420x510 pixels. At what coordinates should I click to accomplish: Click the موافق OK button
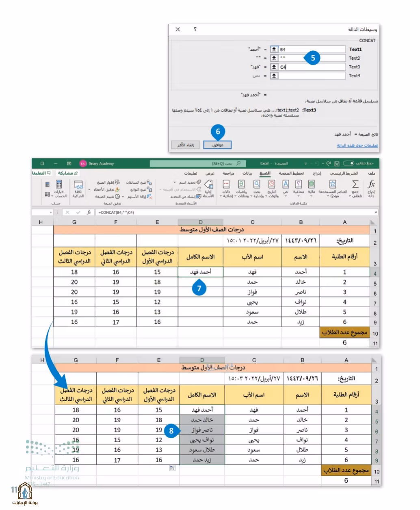(217, 145)
